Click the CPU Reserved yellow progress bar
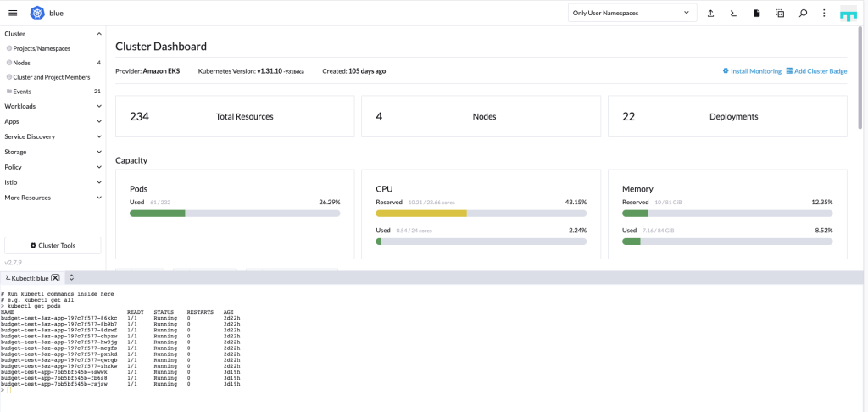868x412 pixels. coord(421,214)
